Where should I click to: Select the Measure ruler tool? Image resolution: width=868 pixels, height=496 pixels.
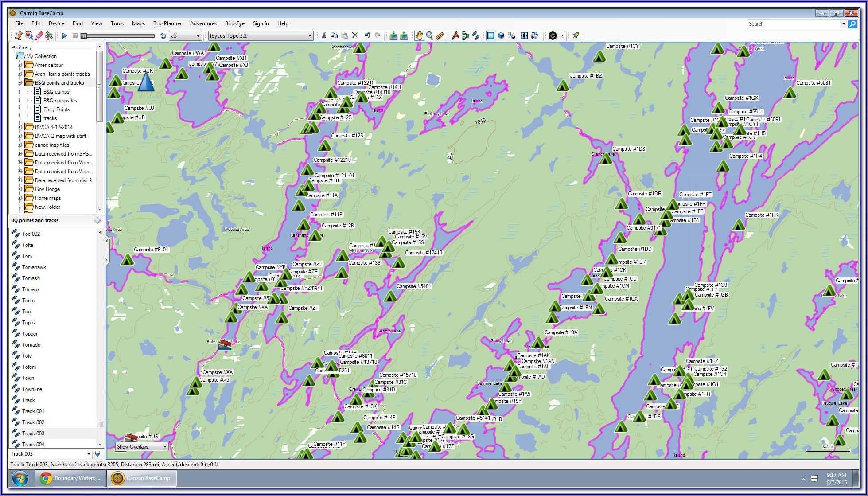(440, 36)
